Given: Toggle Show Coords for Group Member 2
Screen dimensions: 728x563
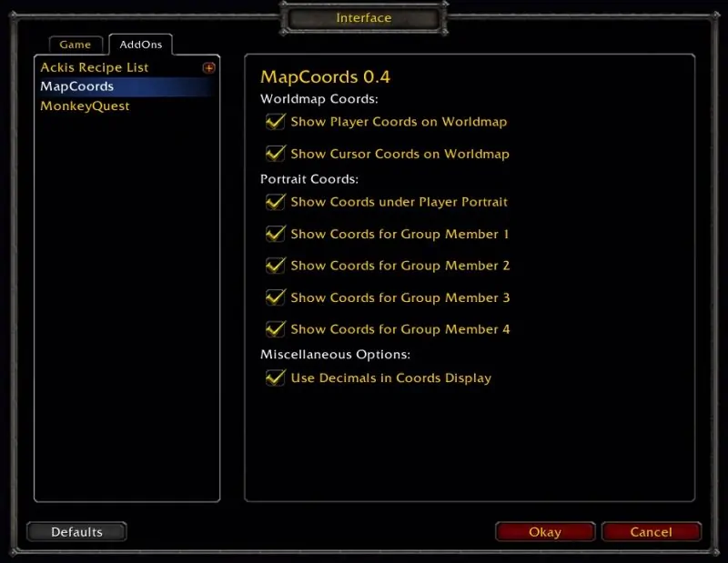Looking at the screenshot, I should [x=276, y=266].
